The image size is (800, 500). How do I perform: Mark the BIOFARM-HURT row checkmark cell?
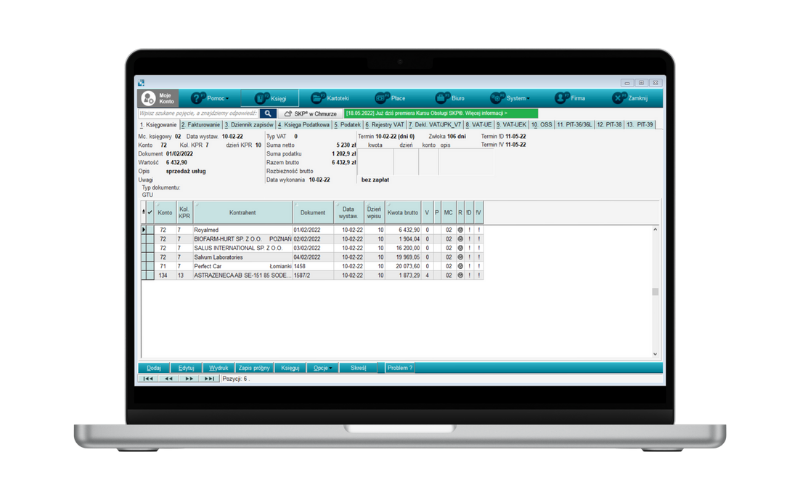click(151, 239)
